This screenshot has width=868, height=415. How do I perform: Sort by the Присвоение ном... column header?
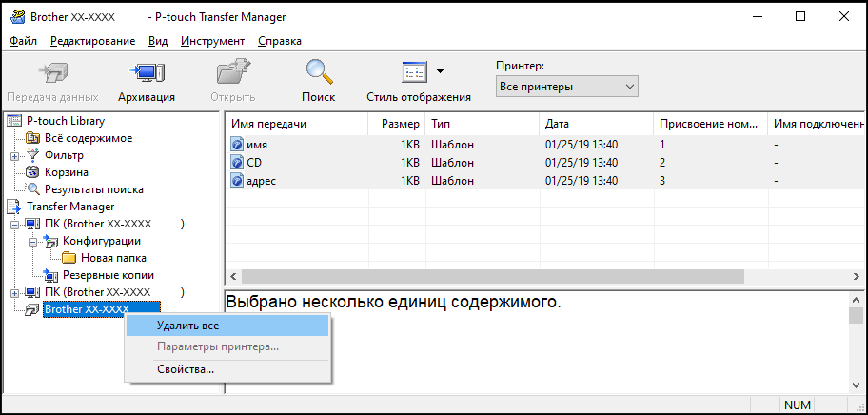711,124
